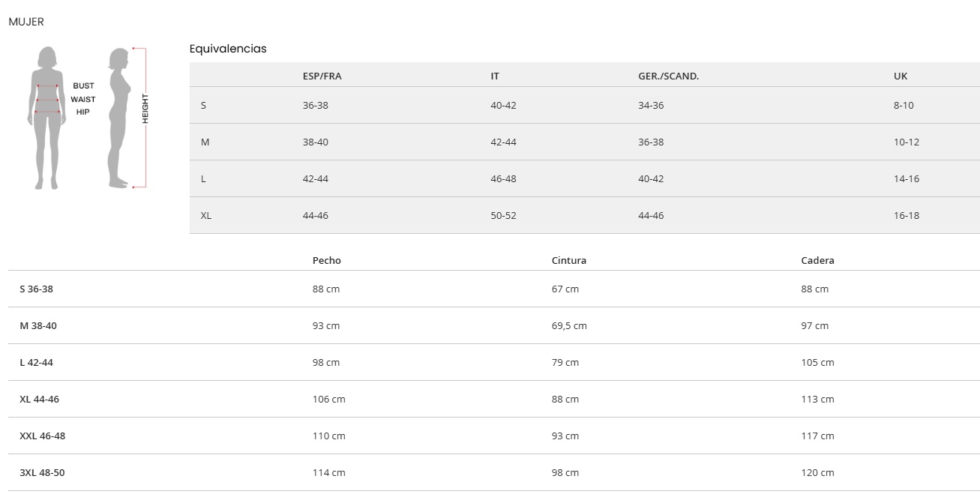Click the front-view woman silhouette figure
The height and width of the screenshot is (494, 980).
[47, 118]
